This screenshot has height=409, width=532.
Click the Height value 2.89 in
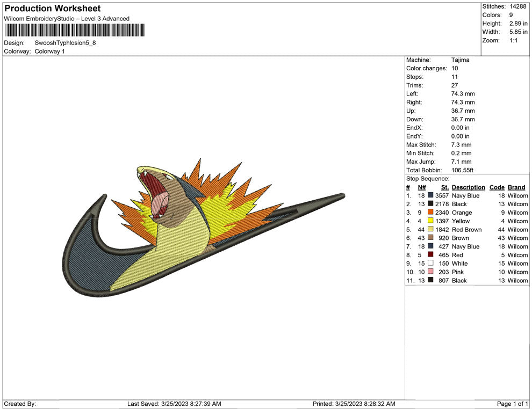[x=518, y=24]
